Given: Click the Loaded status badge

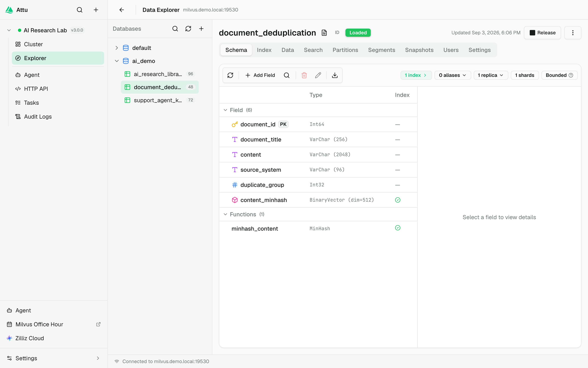Looking at the screenshot, I should point(358,33).
